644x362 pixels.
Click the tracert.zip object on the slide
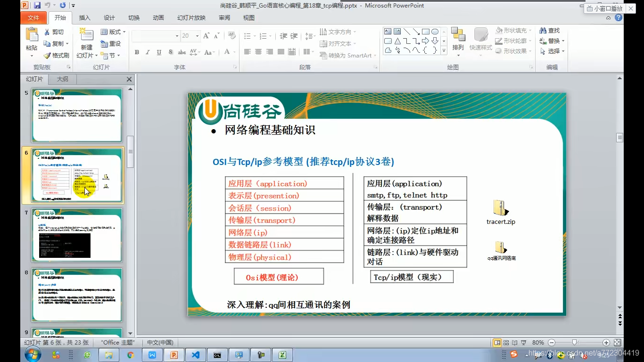[501, 212]
